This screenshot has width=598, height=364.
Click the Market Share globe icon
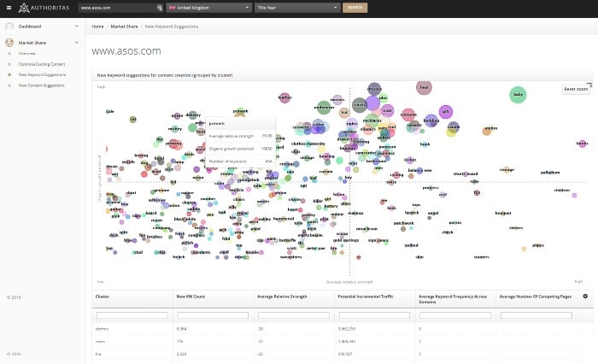[9, 43]
